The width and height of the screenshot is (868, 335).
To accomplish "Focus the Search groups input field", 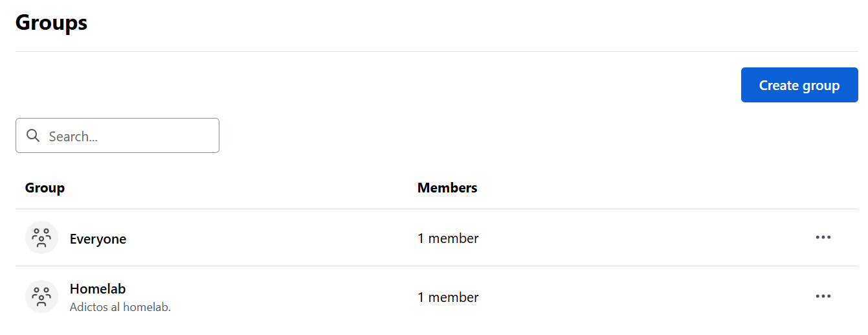I will tap(117, 135).
